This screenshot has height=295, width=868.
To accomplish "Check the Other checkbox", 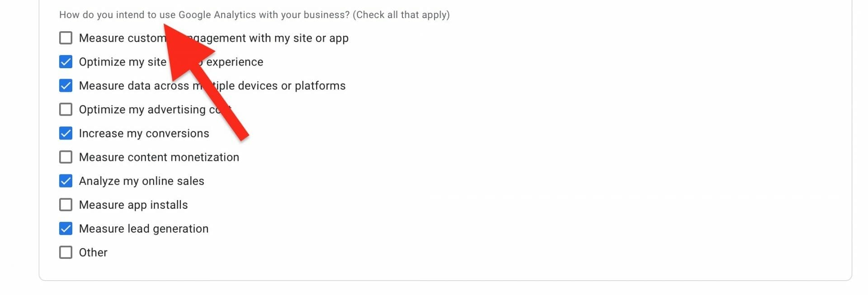I will (x=66, y=252).
